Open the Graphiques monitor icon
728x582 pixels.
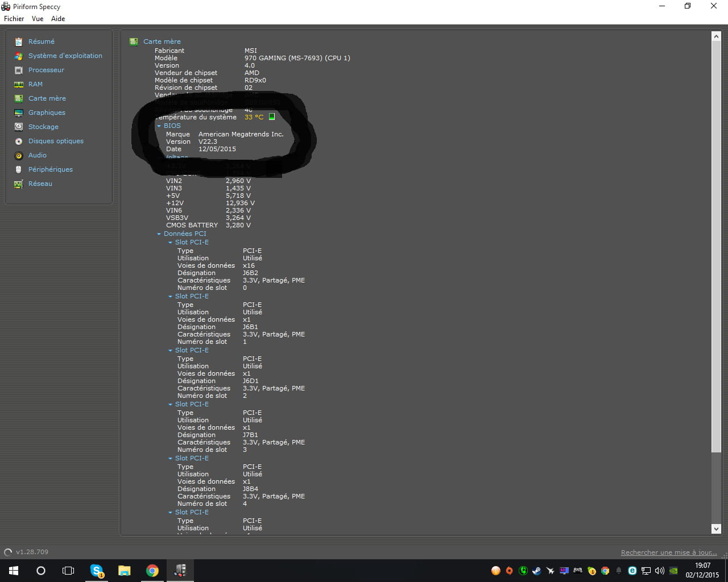click(19, 113)
